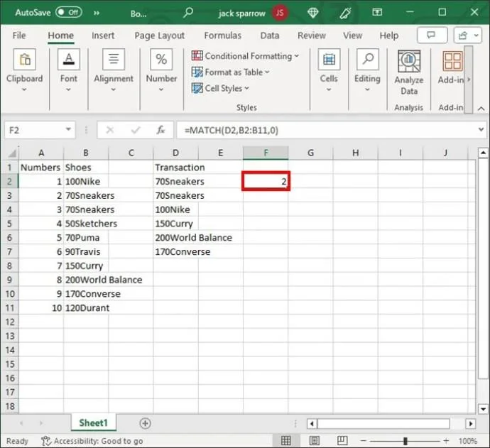Image resolution: width=490 pixels, height=448 pixels.
Task: Open the File menu
Action: coord(19,35)
